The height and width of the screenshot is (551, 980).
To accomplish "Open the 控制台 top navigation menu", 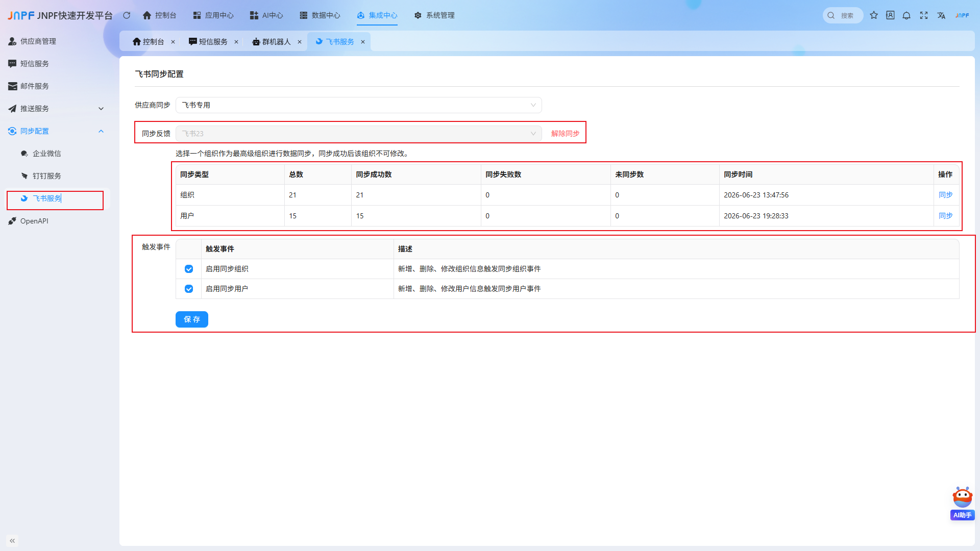I will [159, 15].
